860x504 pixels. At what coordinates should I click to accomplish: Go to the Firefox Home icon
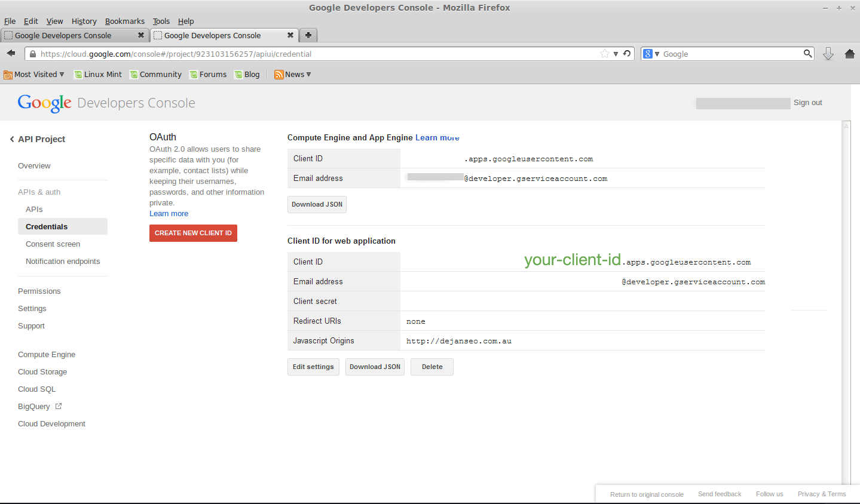(x=850, y=54)
